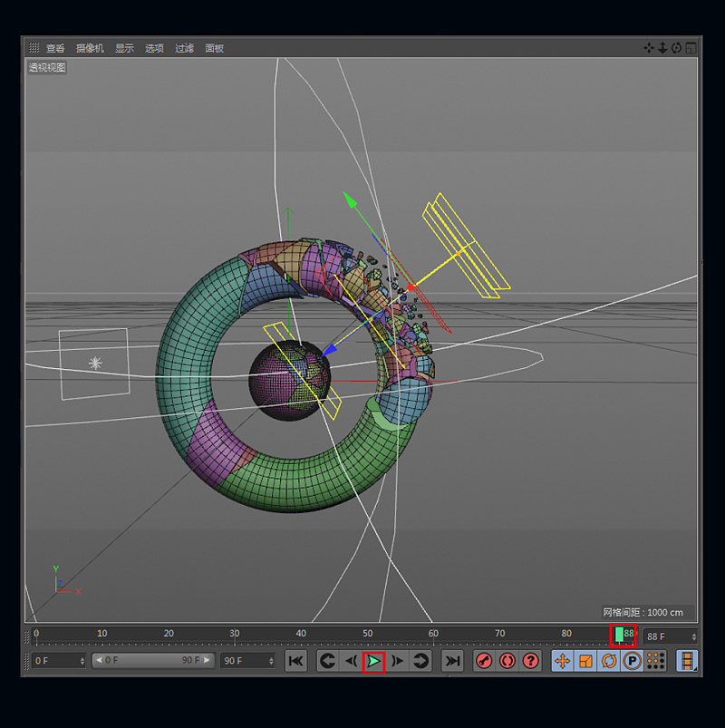Select the Parameter recording P icon
Screen dimensions: 725x728
631,661
